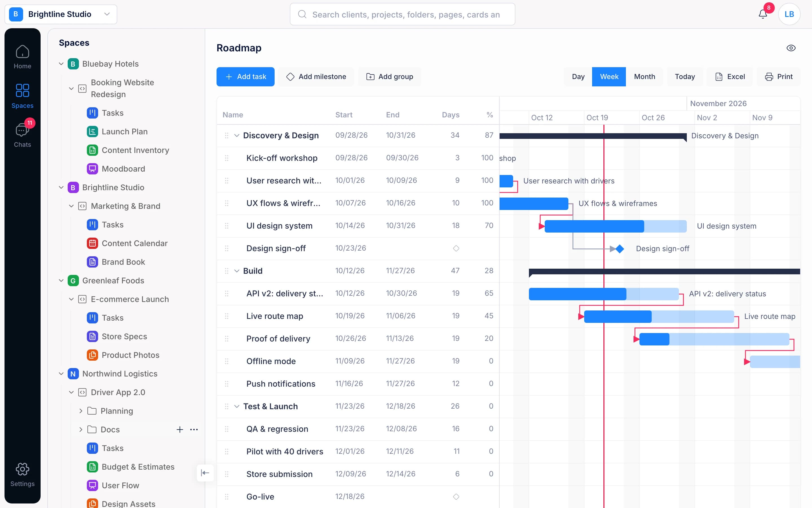
Task: Open Brand Book document
Action: (x=123, y=262)
